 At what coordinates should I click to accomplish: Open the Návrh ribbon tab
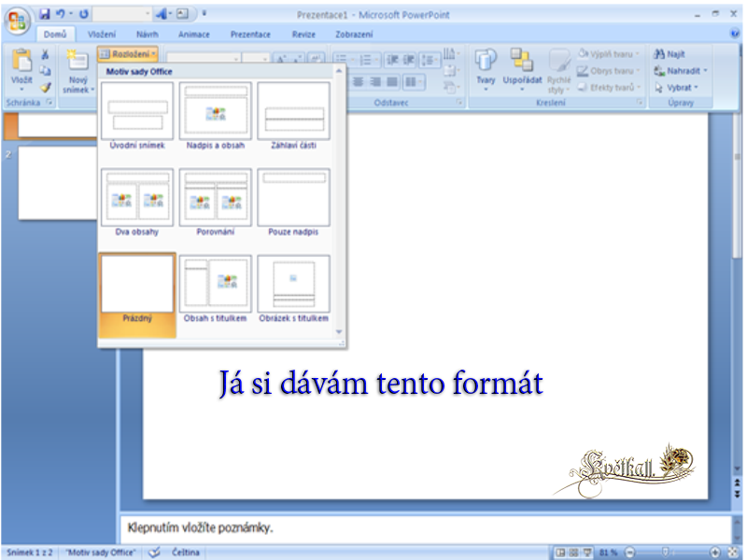148,35
